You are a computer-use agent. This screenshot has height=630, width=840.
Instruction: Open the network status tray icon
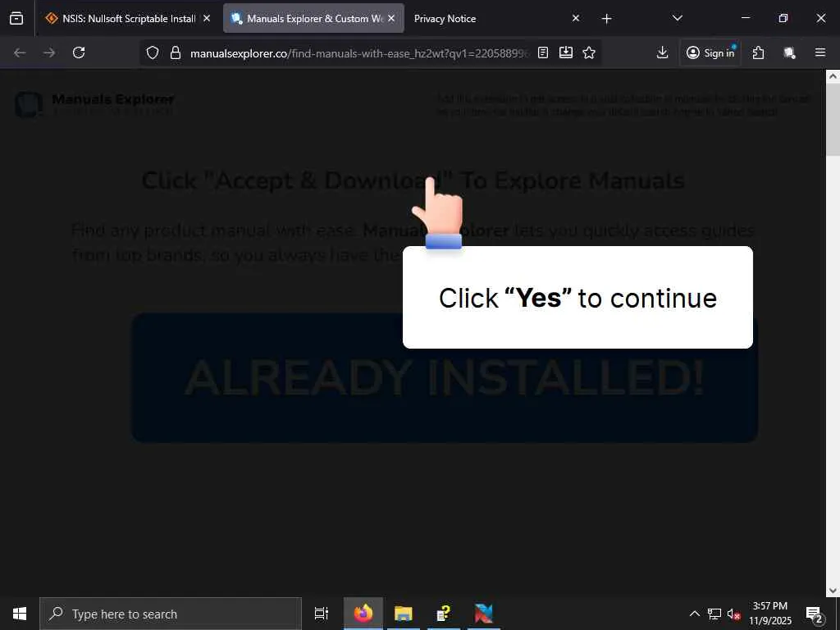714,614
